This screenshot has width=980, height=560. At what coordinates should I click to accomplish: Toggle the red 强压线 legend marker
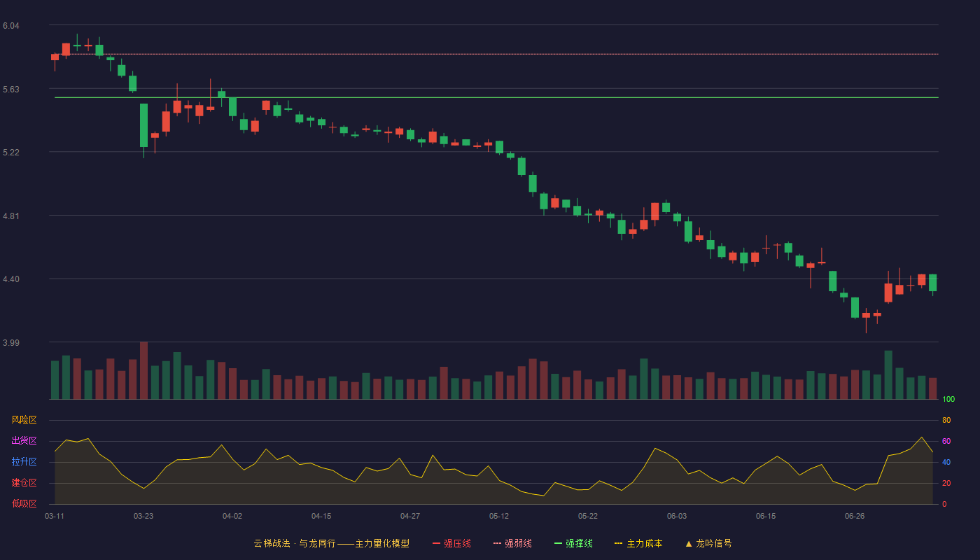tap(436, 544)
